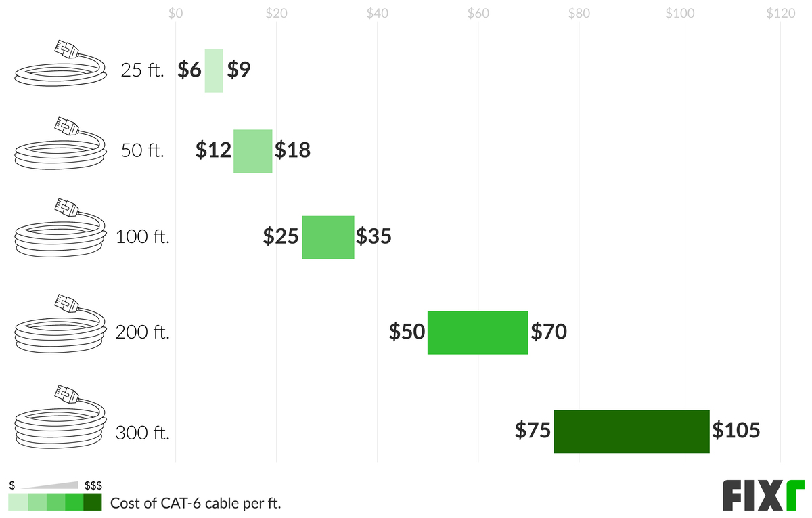Click the 200 ft. cable coil icon
Image resolution: width=812 pixels, height=518 pixels.
click(61, 323)
